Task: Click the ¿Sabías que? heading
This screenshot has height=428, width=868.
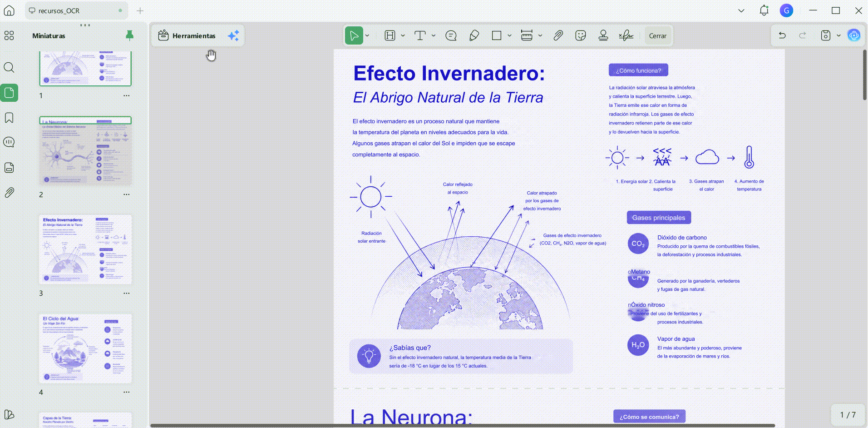Action: tap(410, 348)
